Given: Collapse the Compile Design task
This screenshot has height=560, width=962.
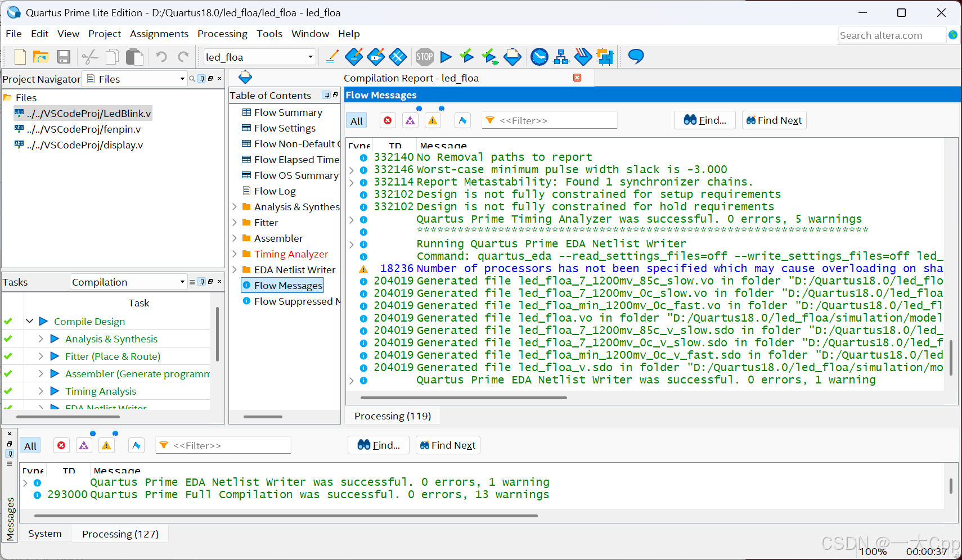Looking at the screenshot, I should (29, 321).
